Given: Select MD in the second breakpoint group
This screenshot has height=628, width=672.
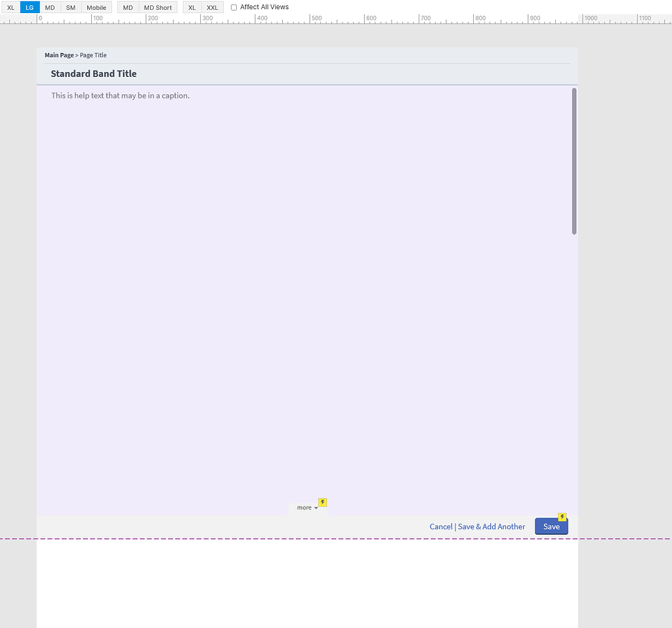Looking at the screenshot, I should pyautogui.click(x=127, y=7).
